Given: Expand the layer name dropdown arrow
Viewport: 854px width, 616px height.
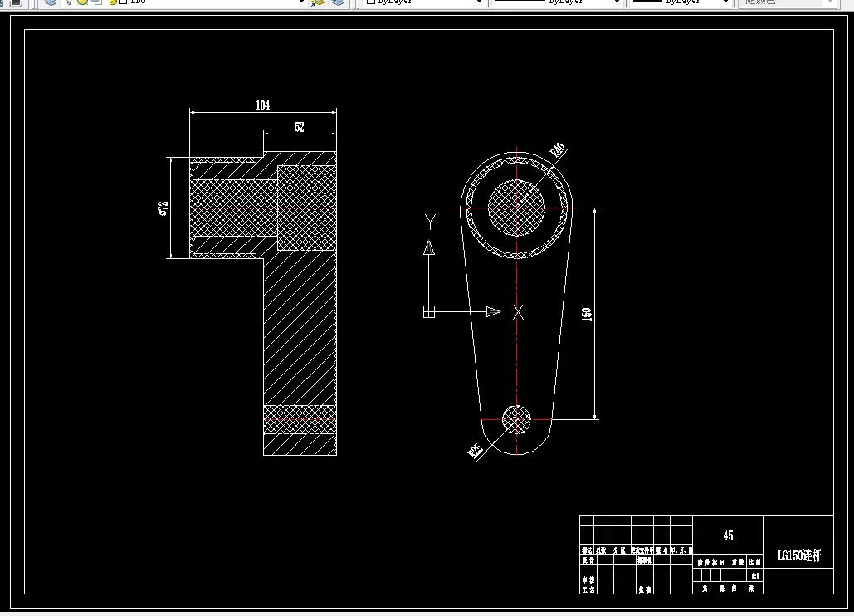Looking at the screenshot, I should pyautogui.click(x=301, y=2).
